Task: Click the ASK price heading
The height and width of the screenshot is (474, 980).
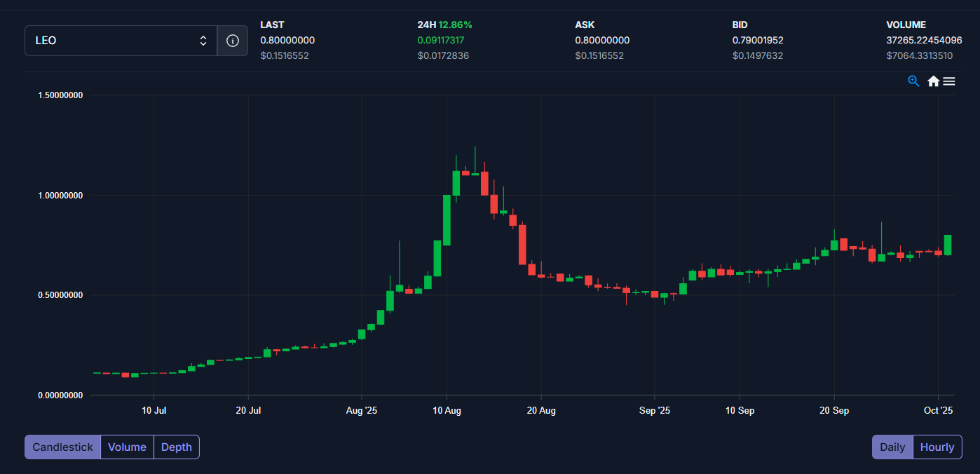Action: tap(585, 25)
